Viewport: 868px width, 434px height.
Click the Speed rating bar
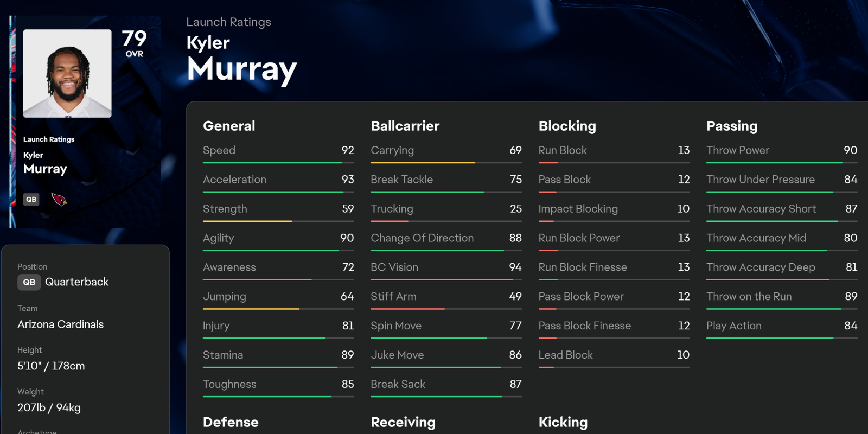278,162
